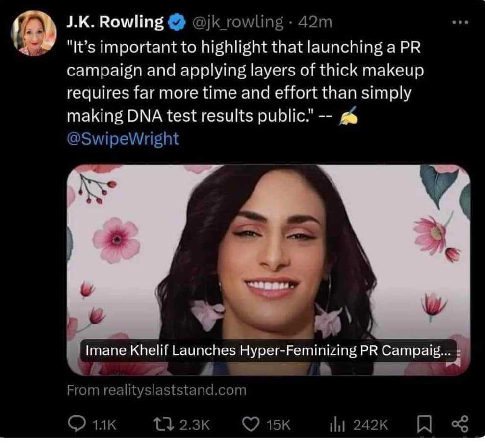The image size is (485, 448).
Task: Click the repost arrows icon
Action: tap(163, 423)
